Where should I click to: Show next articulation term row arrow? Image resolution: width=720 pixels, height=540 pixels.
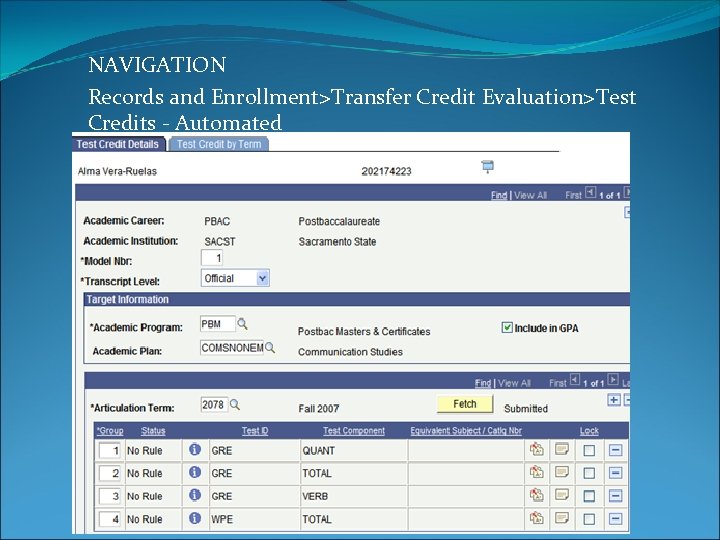[613, 380]
